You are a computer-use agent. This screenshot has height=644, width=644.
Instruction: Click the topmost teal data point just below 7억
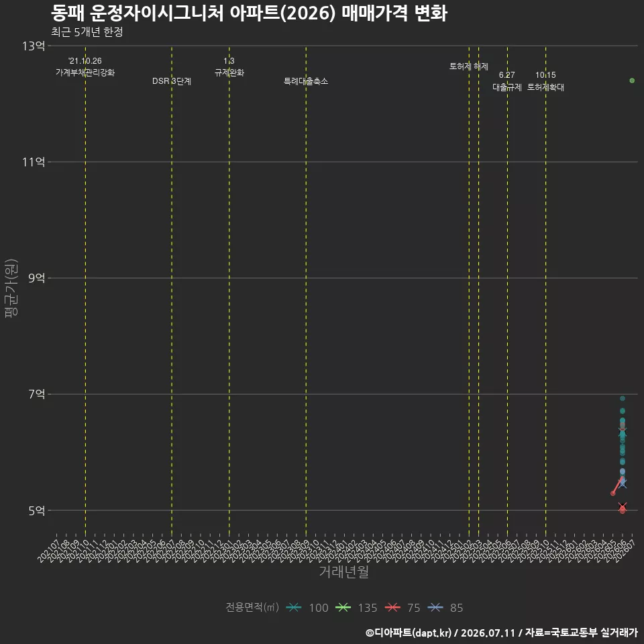[623, 398]
